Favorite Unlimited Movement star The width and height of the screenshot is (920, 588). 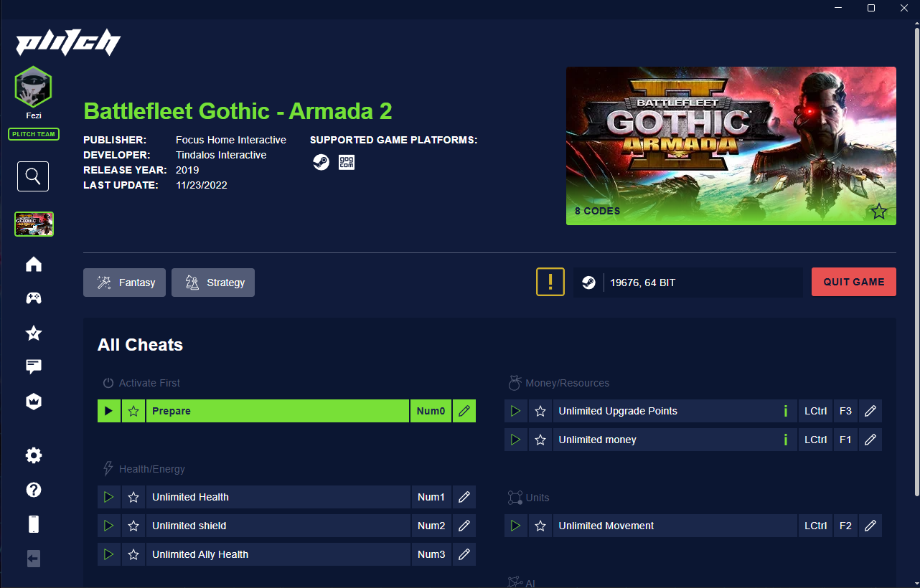(x=540, y=526)
